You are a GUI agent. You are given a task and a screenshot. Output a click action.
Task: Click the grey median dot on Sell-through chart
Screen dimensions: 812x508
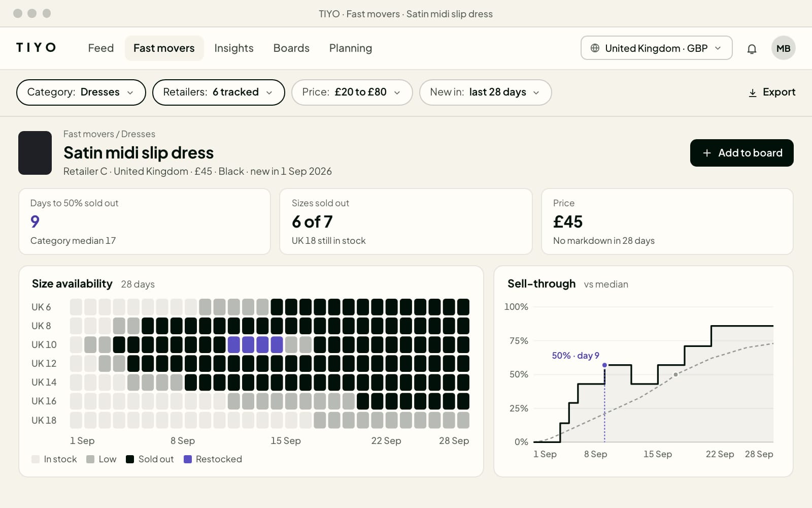pyautogui.click(x=675, y=374)
